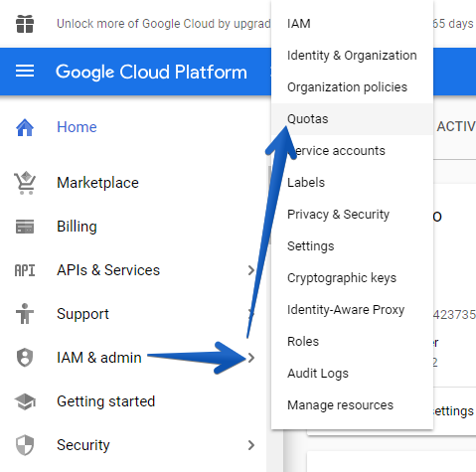Select Quotas from the submenu
476x472 pixels.
pyautogui.click(x=352, y=119)
